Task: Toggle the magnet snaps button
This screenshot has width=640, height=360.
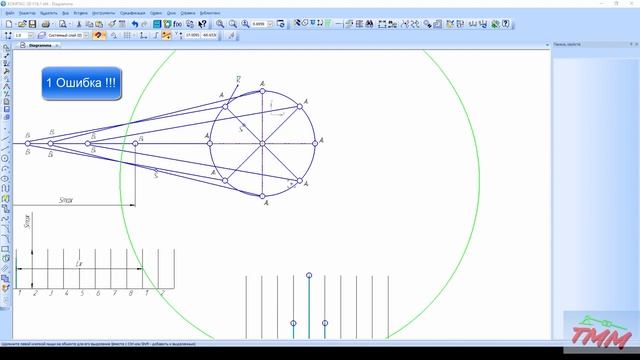Action: (97, 36)
